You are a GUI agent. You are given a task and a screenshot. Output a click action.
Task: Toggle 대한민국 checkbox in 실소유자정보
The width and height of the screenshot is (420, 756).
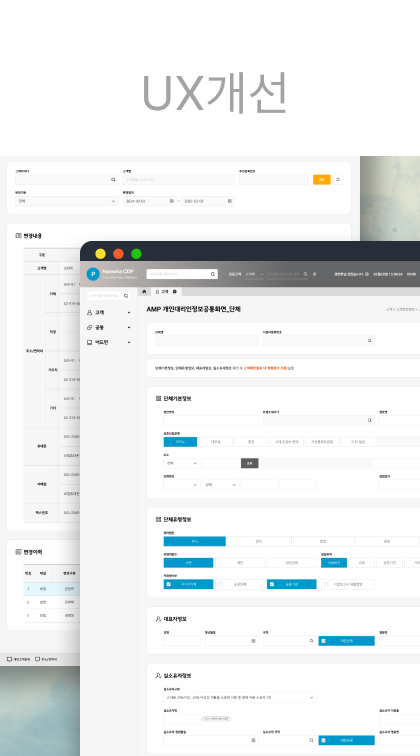[324, 740]
